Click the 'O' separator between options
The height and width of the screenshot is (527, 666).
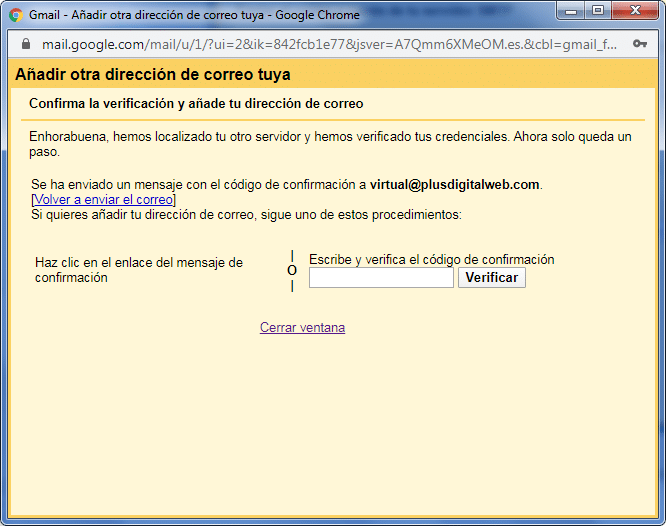[x=292, y=271]
